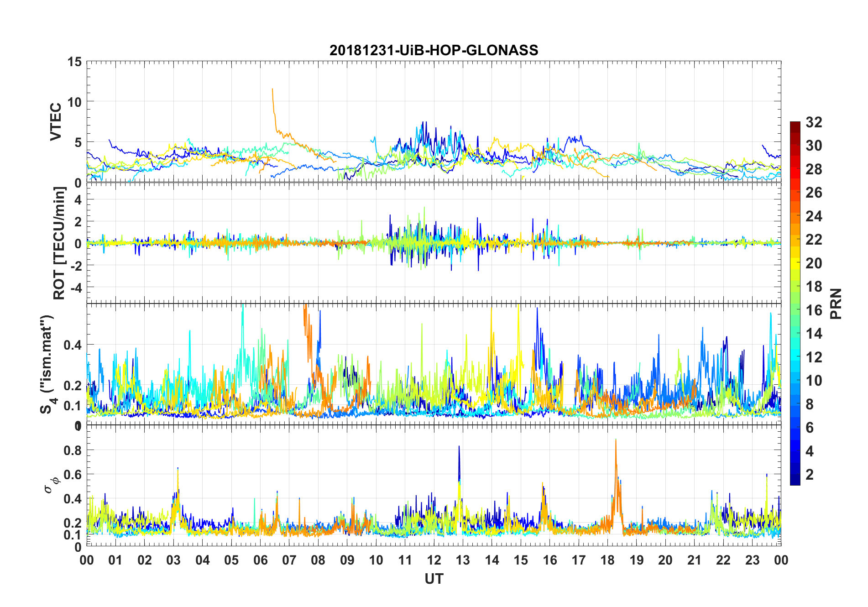Screen dimensions: 868x607
Task: Click PRN colorbar tick label 20
Action: [x=814, y=263]
